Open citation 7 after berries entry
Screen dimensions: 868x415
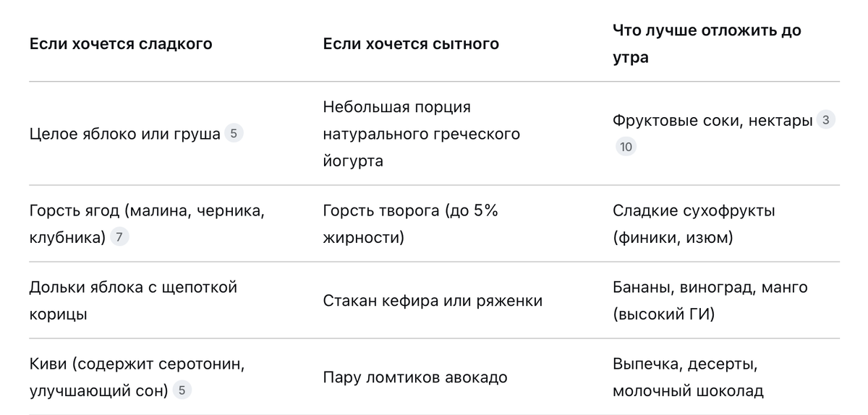pyautogui.click(x=119, y=237)
